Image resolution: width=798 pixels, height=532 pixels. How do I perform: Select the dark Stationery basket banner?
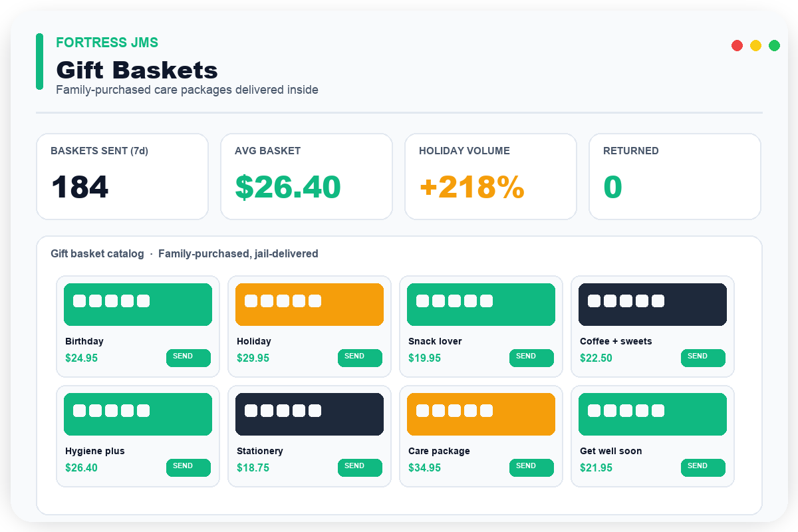[309, 414]
